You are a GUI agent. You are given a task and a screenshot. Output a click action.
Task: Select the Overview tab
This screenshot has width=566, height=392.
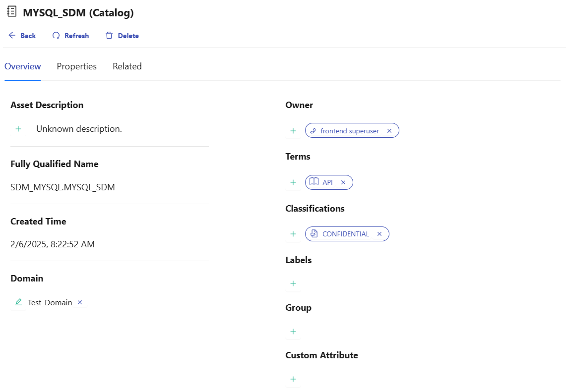click(22, 66)
